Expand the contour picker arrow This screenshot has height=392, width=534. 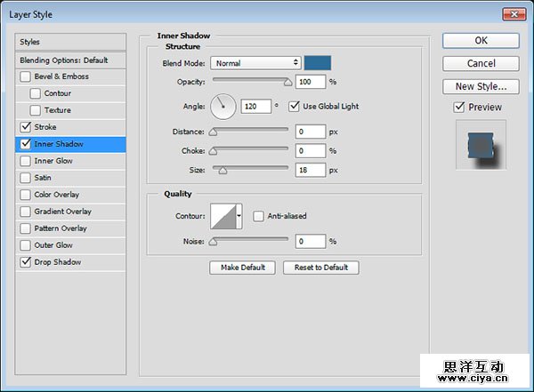click(239, 216)
